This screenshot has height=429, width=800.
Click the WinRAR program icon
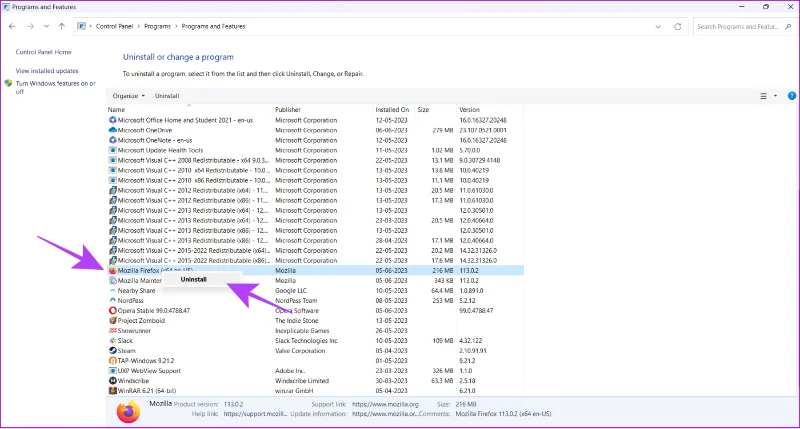point(112,390)
